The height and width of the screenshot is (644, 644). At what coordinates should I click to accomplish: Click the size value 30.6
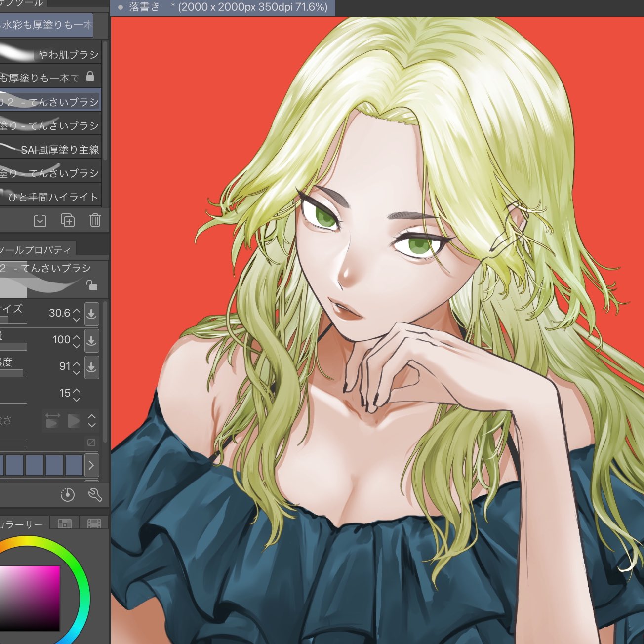tap(59, 313)
